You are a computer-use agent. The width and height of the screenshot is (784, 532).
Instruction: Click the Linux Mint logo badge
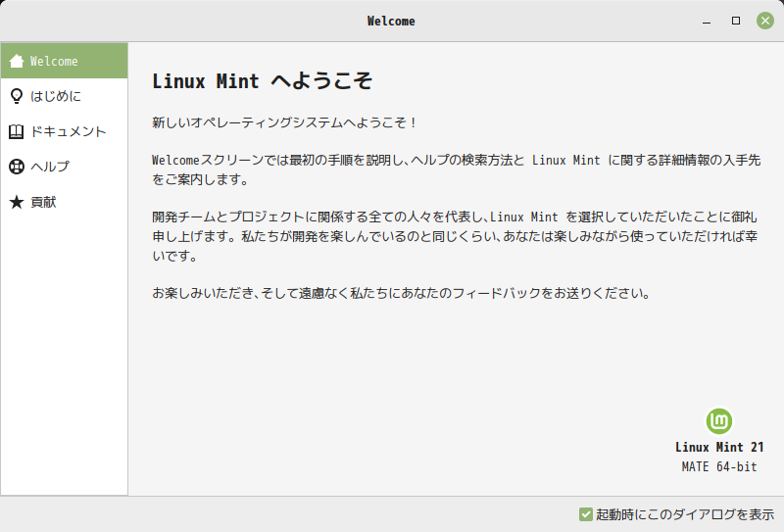coord(719,421)
